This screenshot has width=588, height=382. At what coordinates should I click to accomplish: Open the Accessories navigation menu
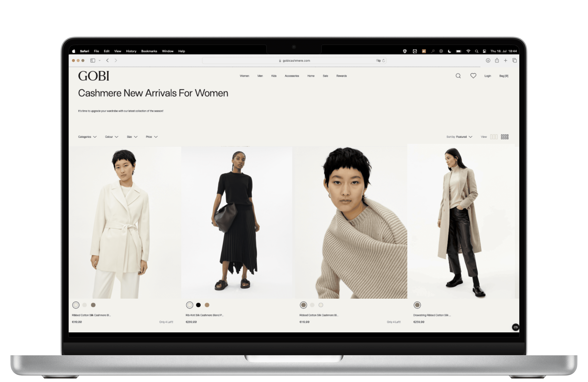coord(292,76)
